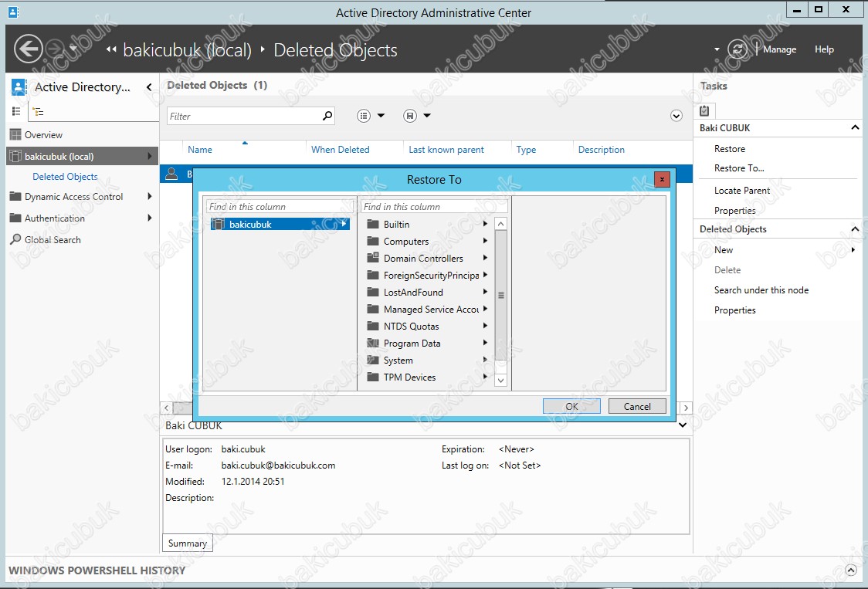Open the Manage menu
Image resolution: width=868 pixels, height=589 pixels.
(x=779, y=49)
